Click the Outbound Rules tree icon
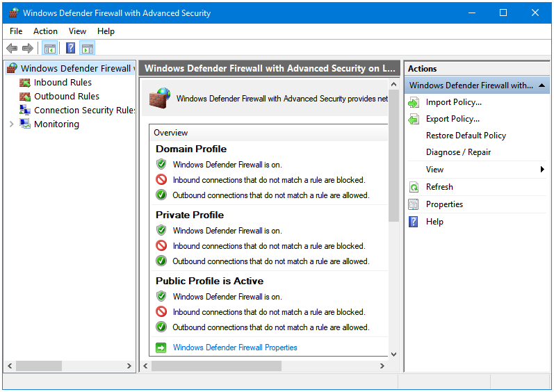Viewport: 554px width, 392px height. tap(25, 97)
